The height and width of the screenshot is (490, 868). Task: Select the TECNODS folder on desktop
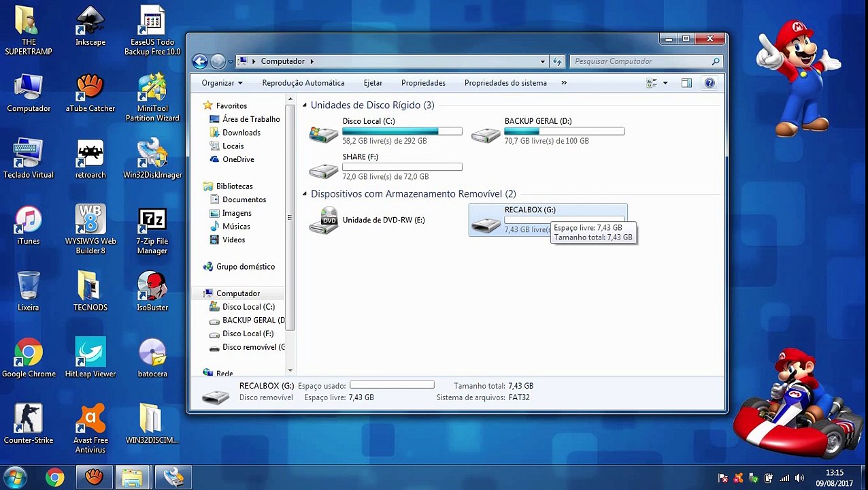tap(90, 291)
